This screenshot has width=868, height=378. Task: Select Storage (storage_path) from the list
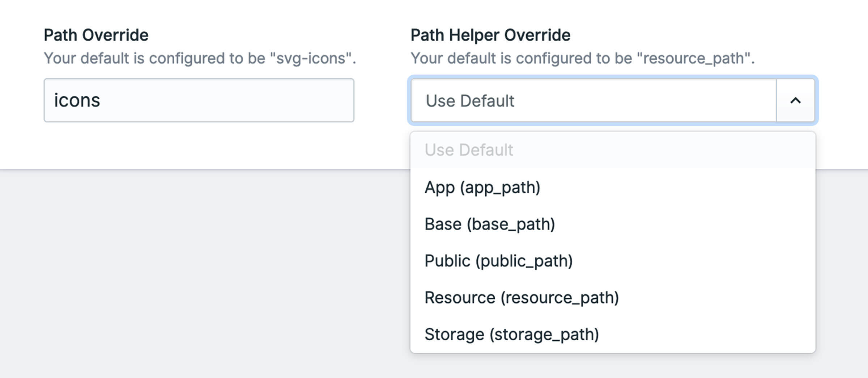[511, 334]
